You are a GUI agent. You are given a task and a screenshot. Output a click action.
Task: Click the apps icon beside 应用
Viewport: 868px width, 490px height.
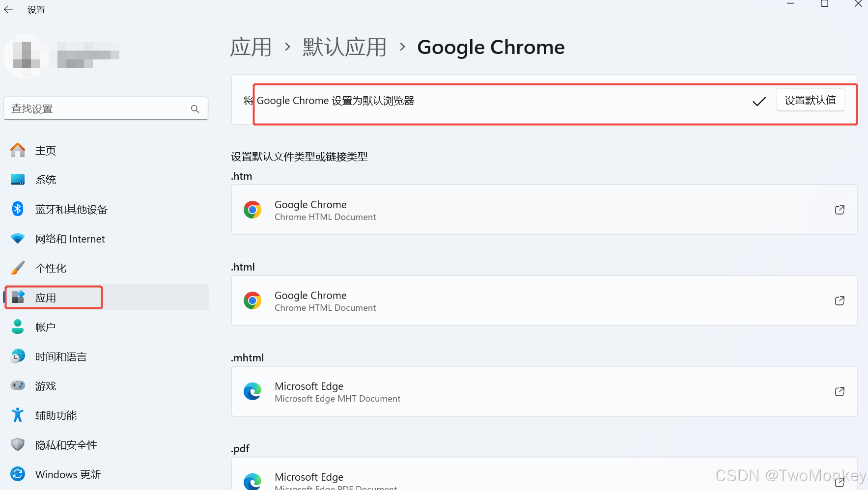18,297
